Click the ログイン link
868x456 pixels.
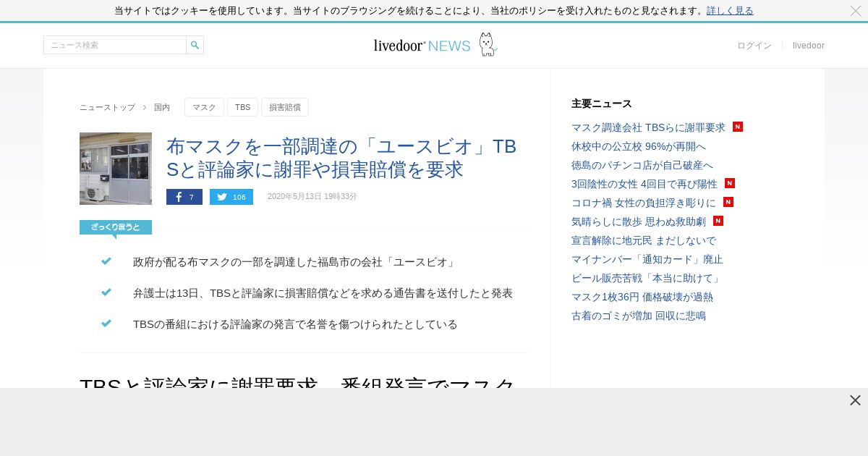coord(754,46)
